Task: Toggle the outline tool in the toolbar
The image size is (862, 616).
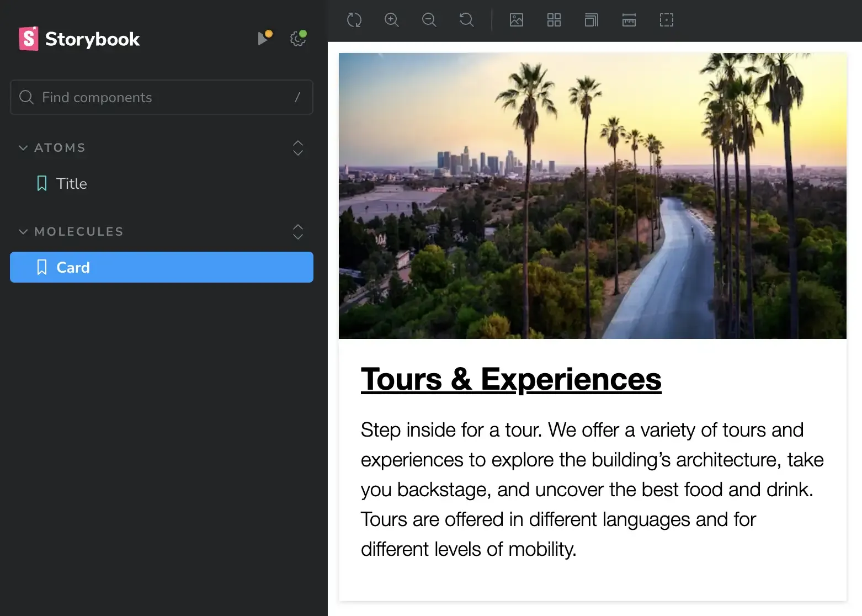Action: (x=667, y=20)
